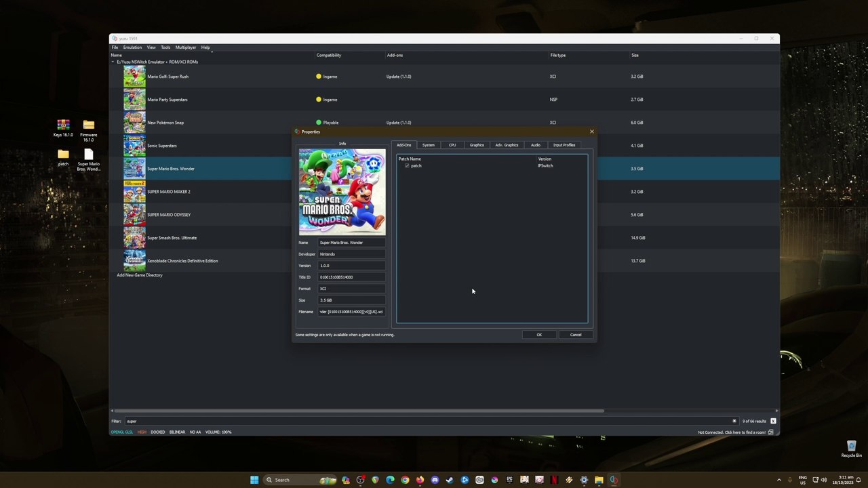The image size is (868, 488).
Task: Select the patch folder on the desktop
Action: coord(63,158)
